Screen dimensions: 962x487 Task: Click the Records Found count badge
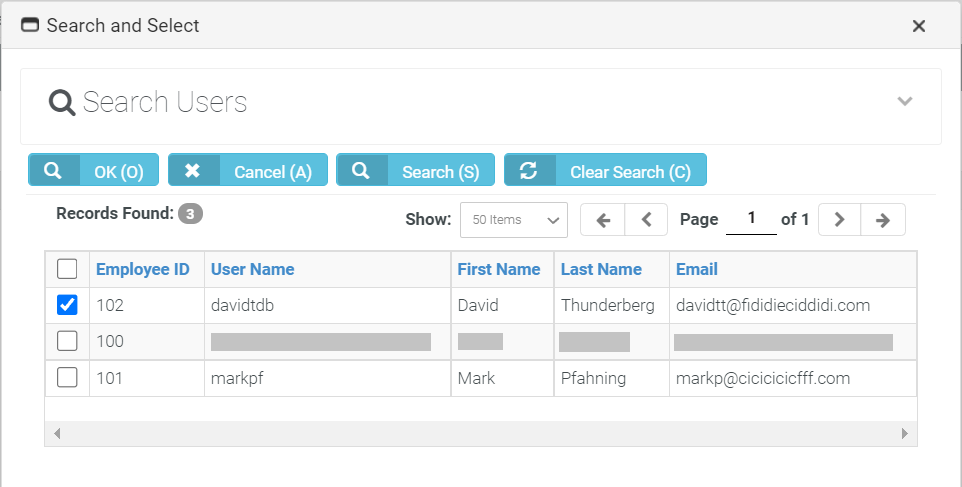point(190,213)
